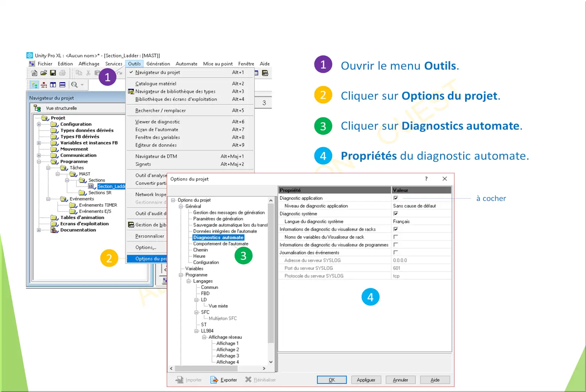The width and height of the screenshot is (586, 392).
Task: Click the Annuler button
Action: coord(401,380)
